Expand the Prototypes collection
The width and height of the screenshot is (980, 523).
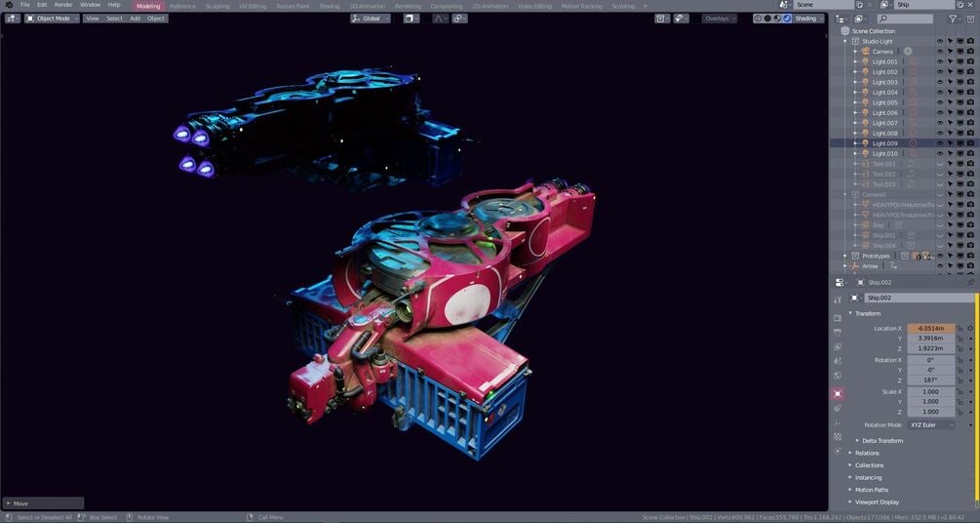(845, 256)
